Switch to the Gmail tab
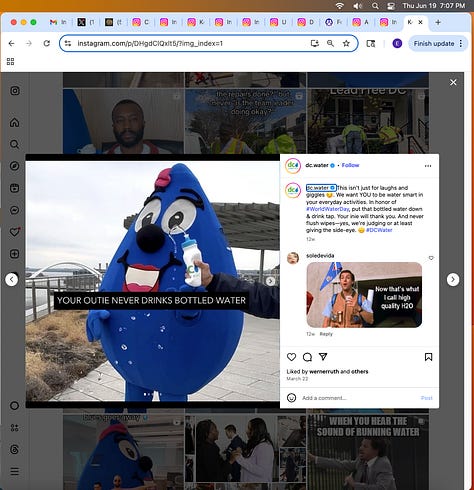The width and height of the screenshot is (474, 490). [x=58, y=22]
